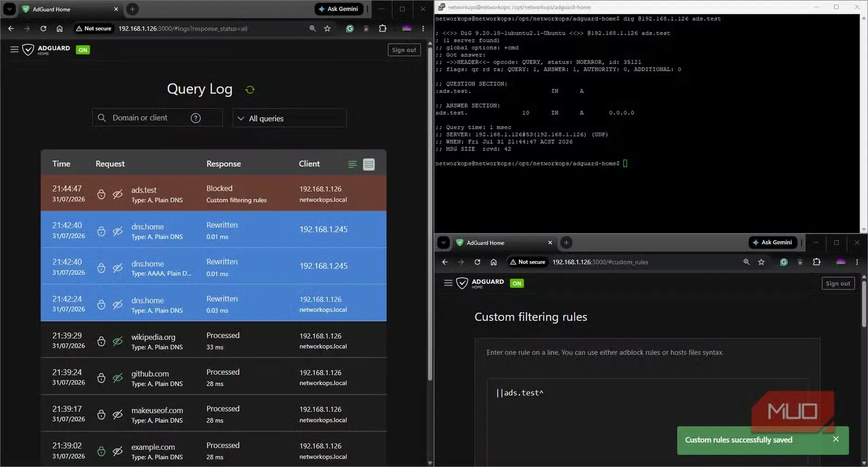Click the lock icon on ads.test row
868x467 pixels.
coord(101,194)
